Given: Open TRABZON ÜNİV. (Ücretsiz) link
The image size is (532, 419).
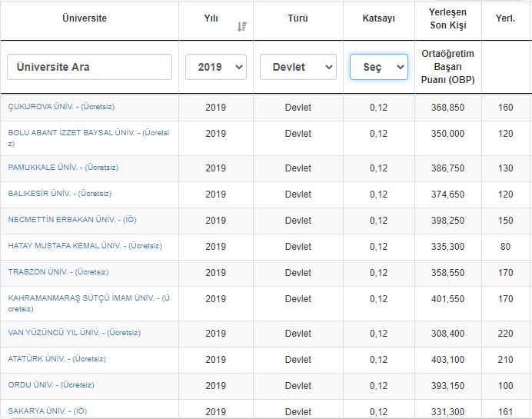Looking at the screenshot, I should pos(58,271).
